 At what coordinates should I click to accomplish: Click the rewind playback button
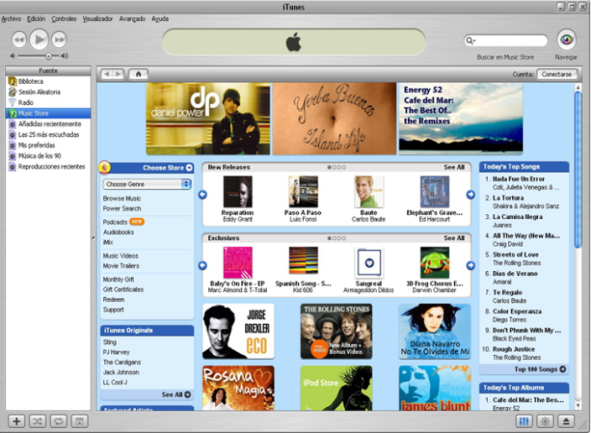pyautogui.click(x=19, y=40)
